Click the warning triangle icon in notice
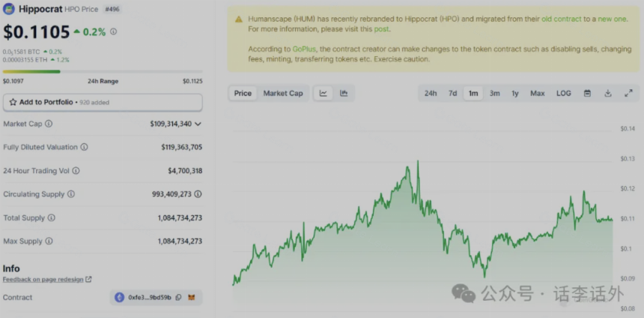 (239, 19)
